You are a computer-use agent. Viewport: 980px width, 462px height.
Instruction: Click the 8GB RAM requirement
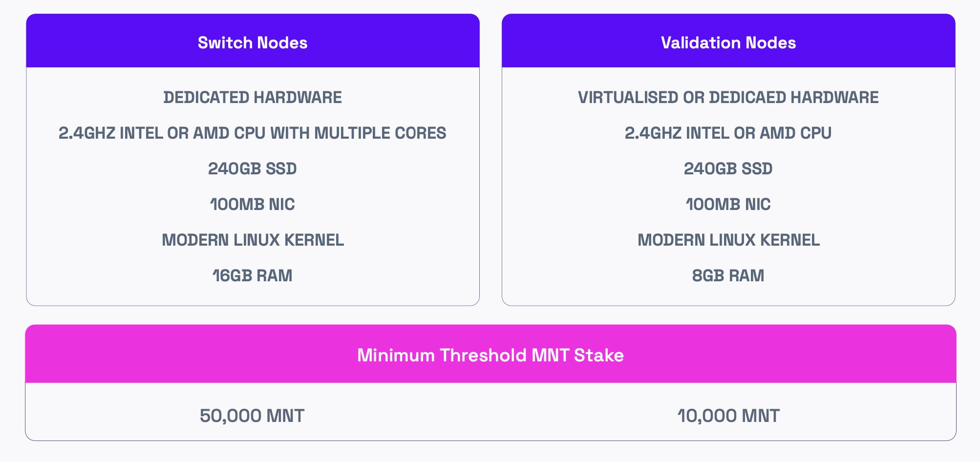728,276
